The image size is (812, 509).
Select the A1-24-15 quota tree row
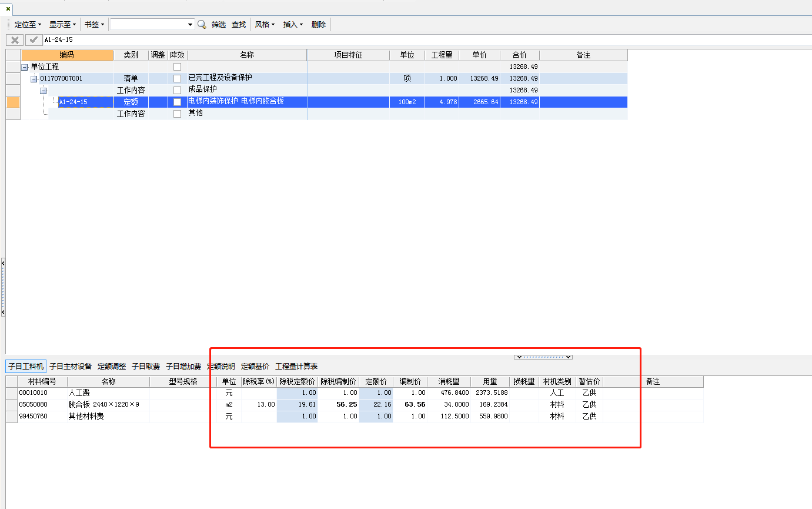(324, 102)
